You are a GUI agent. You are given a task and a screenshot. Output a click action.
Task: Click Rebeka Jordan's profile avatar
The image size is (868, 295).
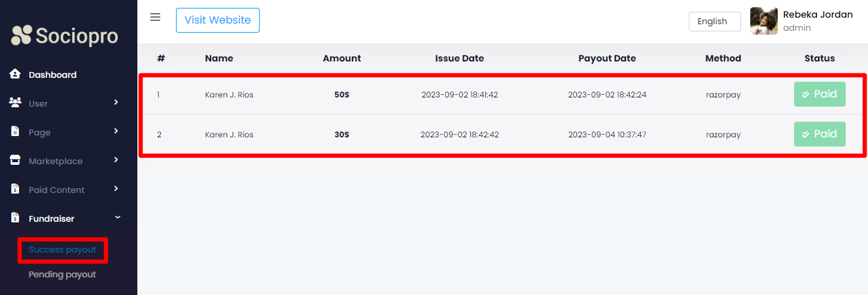coord(763,21)
